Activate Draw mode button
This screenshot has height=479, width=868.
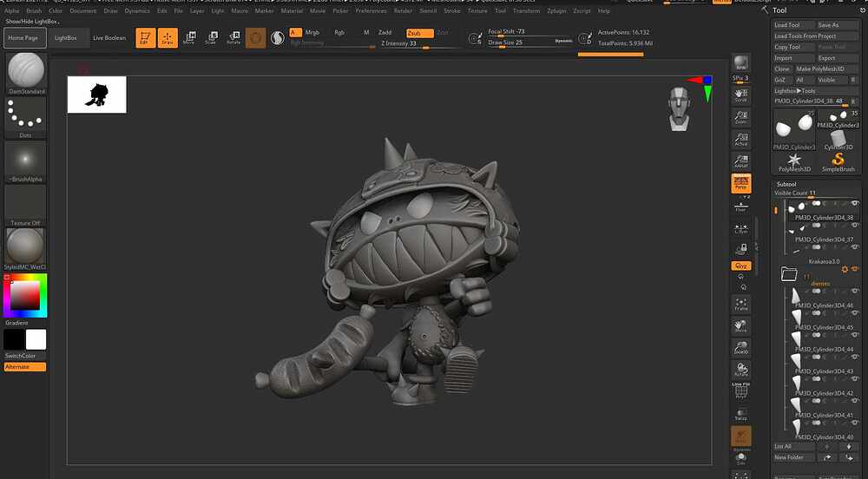coord(168,37)
